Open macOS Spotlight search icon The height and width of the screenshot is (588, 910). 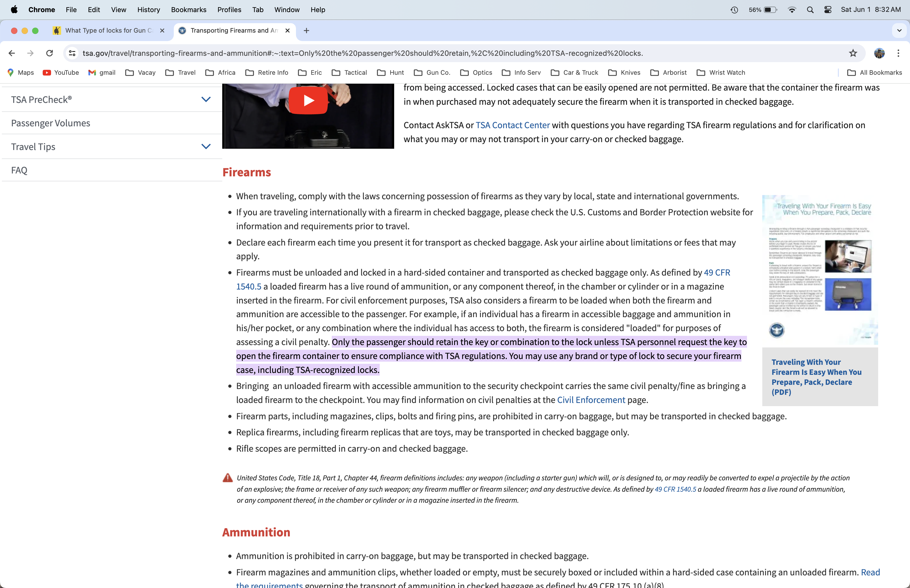[810, 10]
